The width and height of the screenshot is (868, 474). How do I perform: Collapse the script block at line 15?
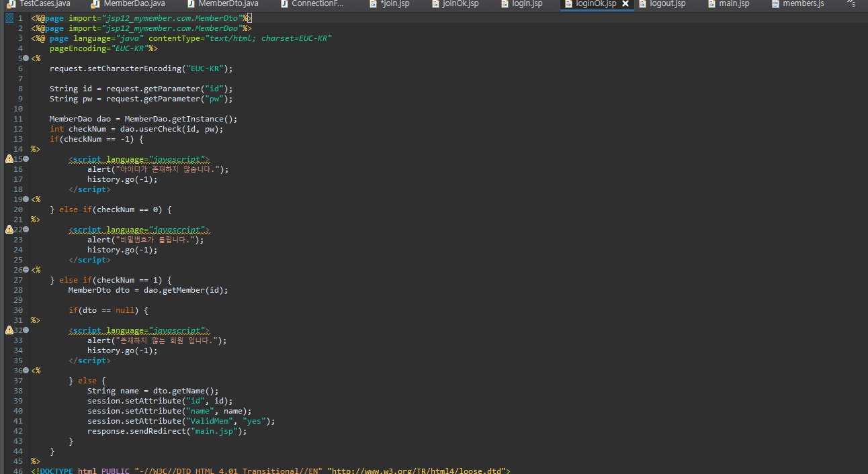coord(26,159)
